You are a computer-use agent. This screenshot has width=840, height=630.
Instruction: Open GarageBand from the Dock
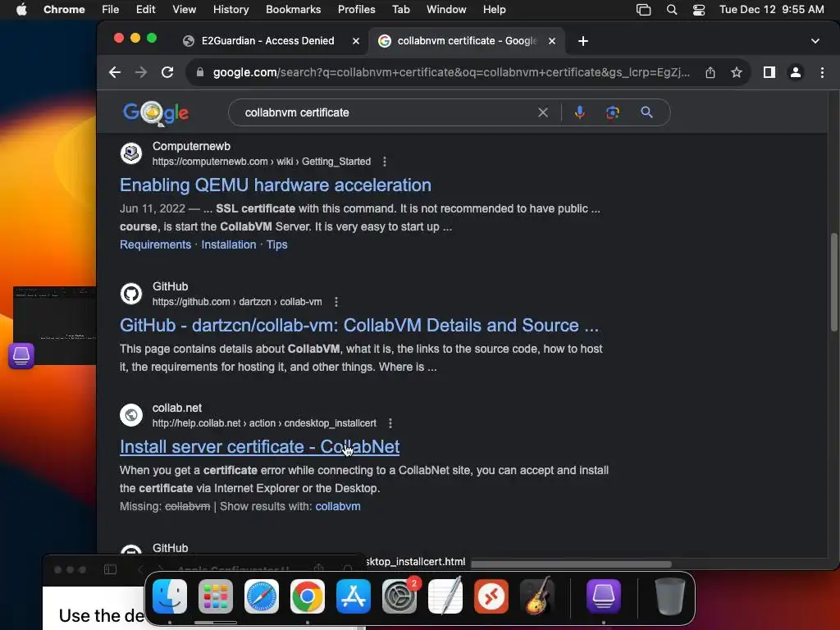[x=537, y=596]
